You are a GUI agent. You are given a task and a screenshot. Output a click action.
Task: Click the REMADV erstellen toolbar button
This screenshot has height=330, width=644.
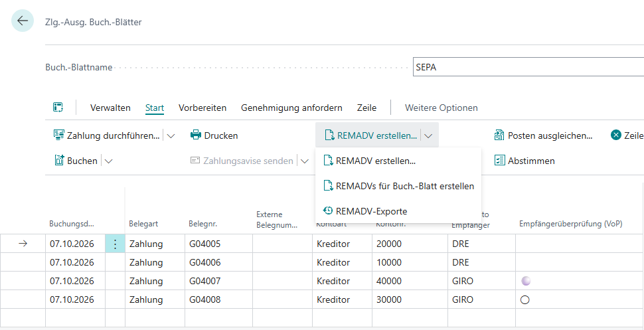pos(370,135)
